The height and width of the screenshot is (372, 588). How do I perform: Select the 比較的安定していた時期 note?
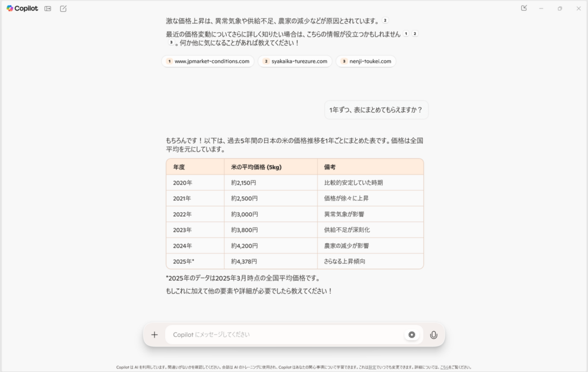pos(370,183)
